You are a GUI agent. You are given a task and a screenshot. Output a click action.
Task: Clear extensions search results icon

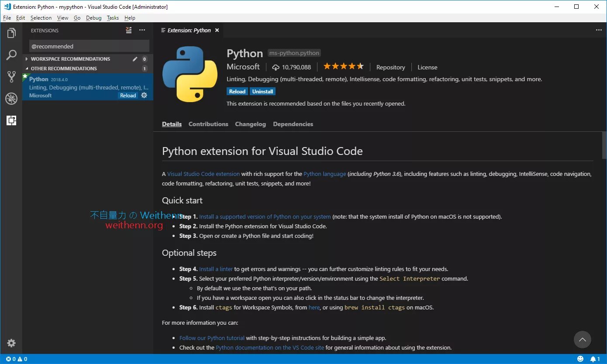[128, 30]
